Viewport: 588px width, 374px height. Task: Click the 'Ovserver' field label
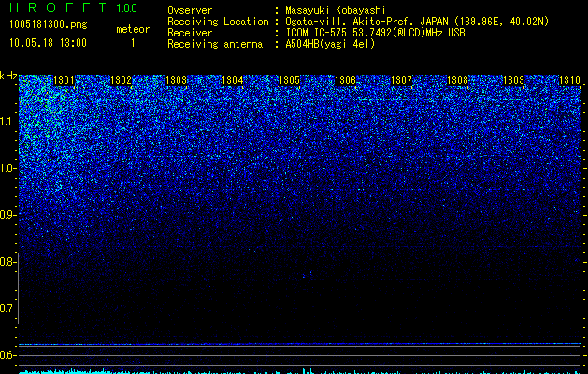[x=190, y=10]
